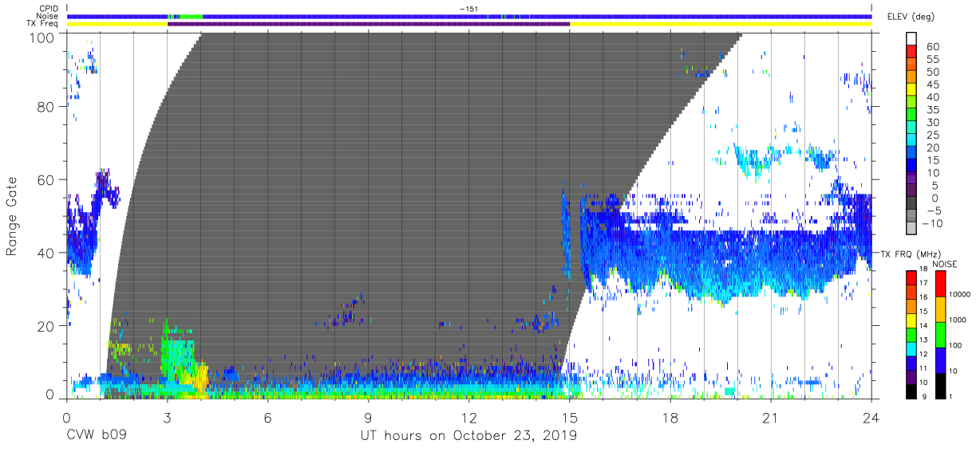
Task: Click the green patch in the Noise strip
Action: tap(192, 16)
